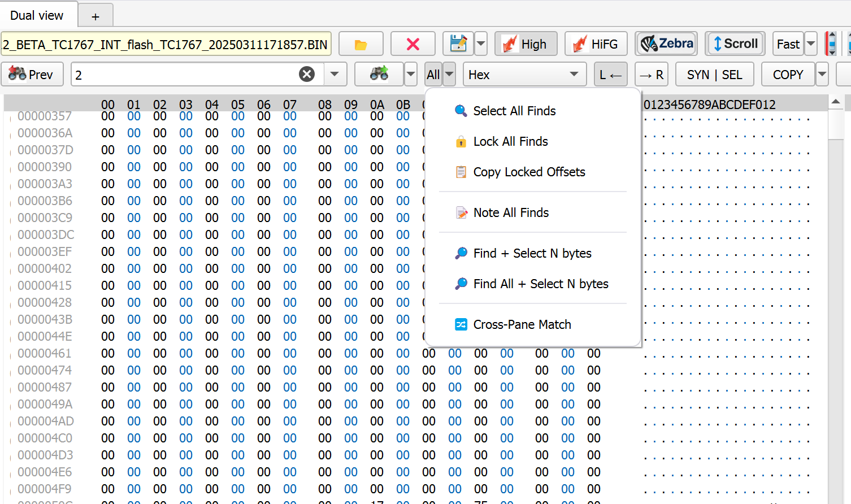Click offset 000004F9 in the address column
Image resolution: width=851 pixels, height=504 pixels.
tap(45, 489)
